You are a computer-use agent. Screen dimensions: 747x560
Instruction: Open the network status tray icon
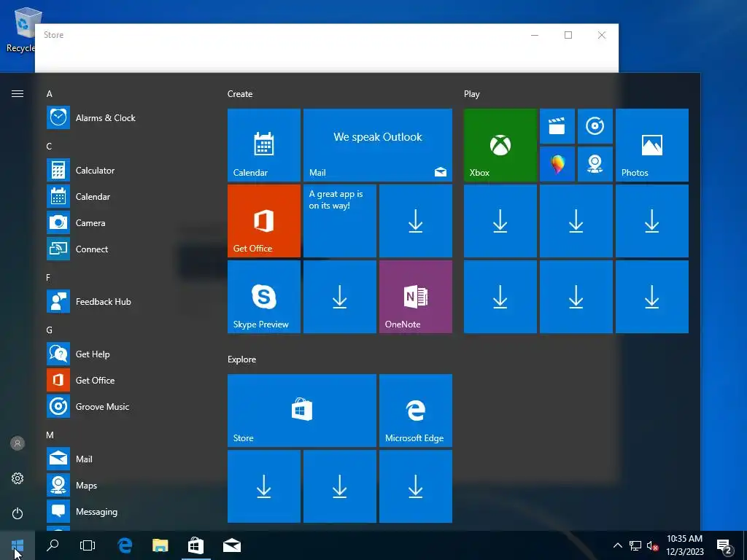click(635, 545)
